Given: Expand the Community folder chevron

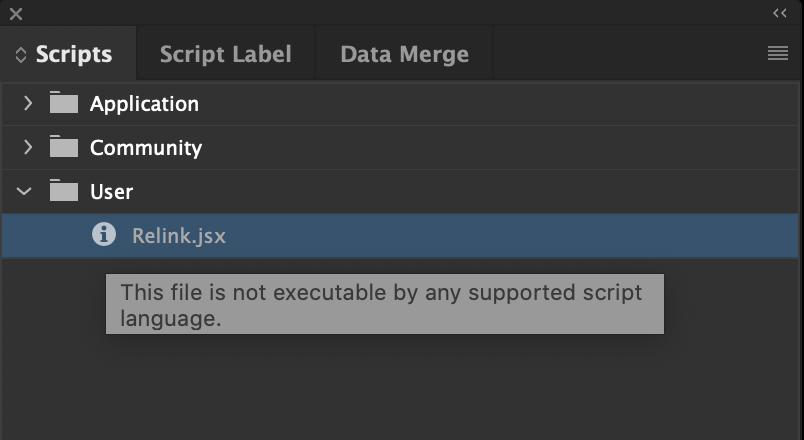Looking at the screenshot, I should [x=28, y=147].
